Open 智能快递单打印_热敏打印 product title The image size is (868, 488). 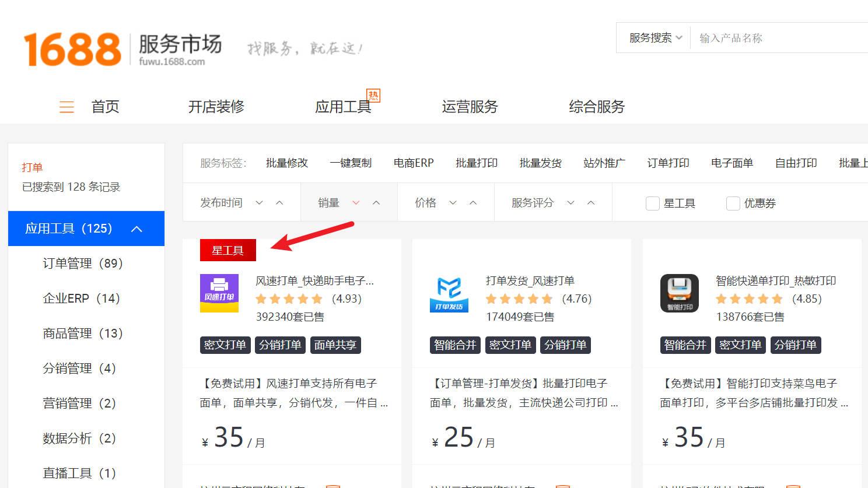(x=776, y=281)
